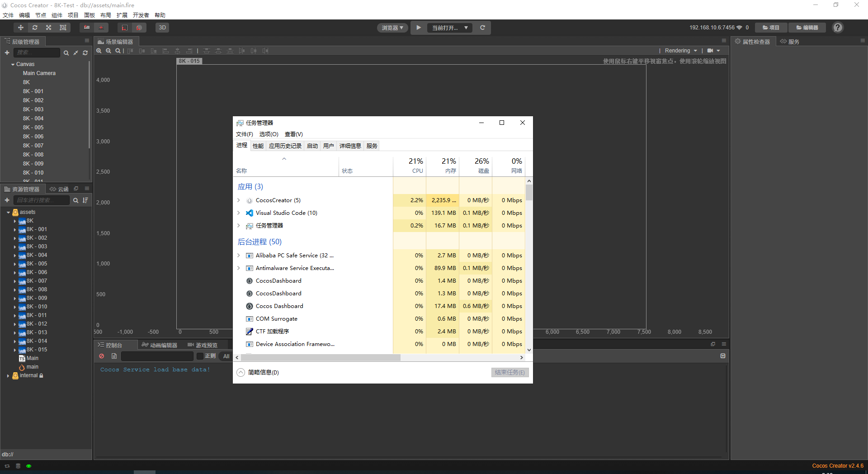Click the assets panel search icon
The height and width of the screenshot is (474, 868).
[75, 200]
